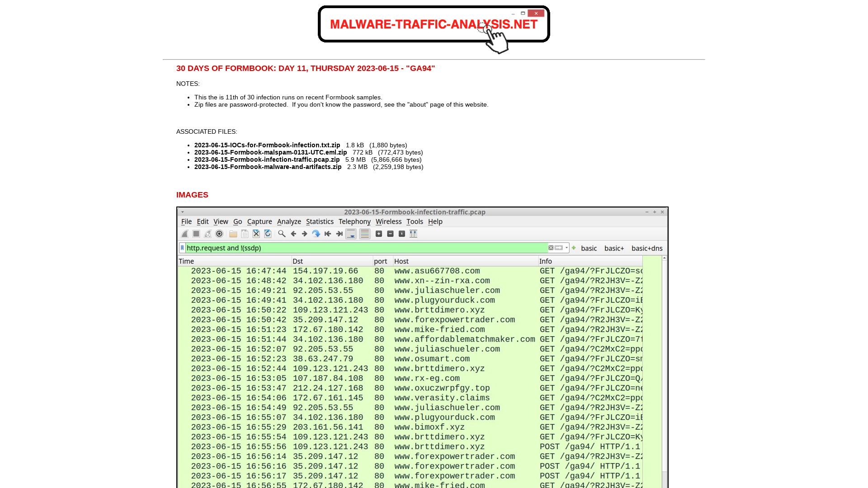Click the display filter input field
Screen dimensions: 868x488
(x=365, y=247)
